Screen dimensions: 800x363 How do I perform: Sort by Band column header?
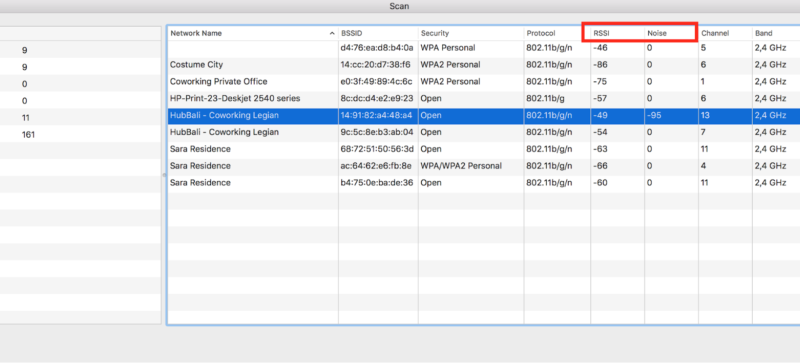[x=776, y=33]
